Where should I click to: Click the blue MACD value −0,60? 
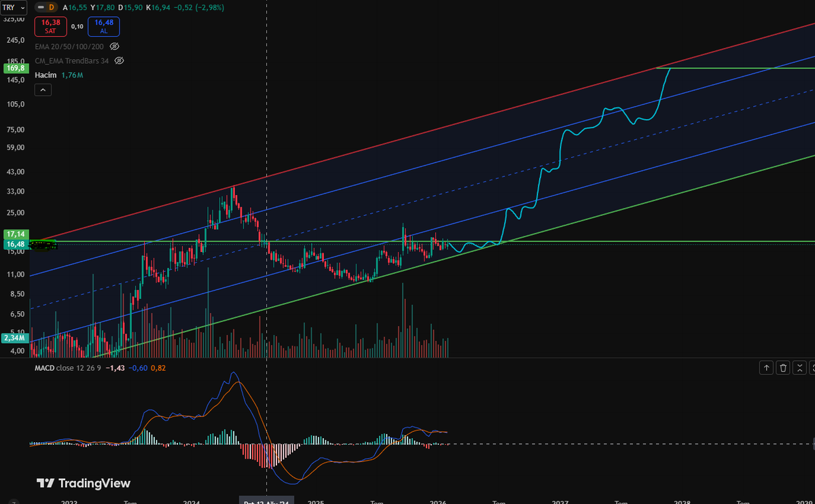(x=139, y=367)
